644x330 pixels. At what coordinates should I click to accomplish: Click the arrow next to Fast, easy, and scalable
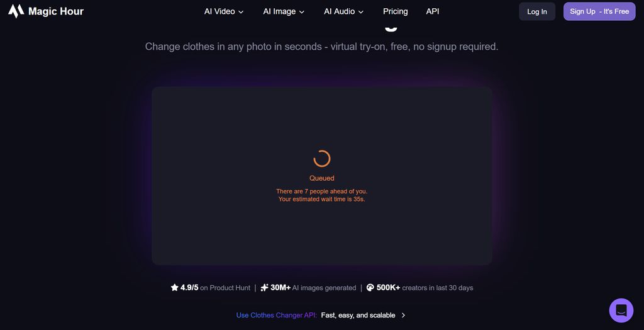point(403,315)
